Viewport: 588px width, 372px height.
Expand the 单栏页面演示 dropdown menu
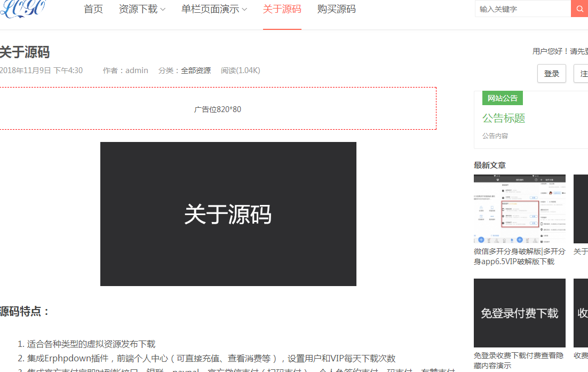tap(214, 9)
